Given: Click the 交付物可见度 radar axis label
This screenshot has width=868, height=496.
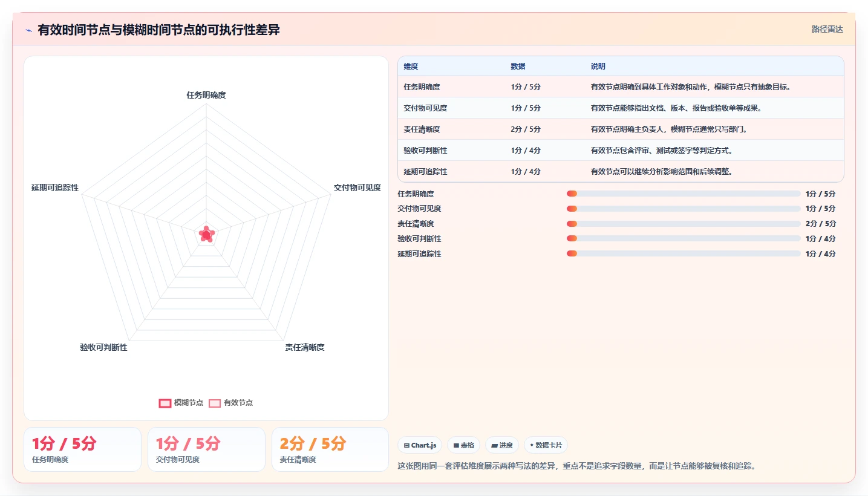Looking at the screenshot, I should pyautogui.click(x=357, y=188).
